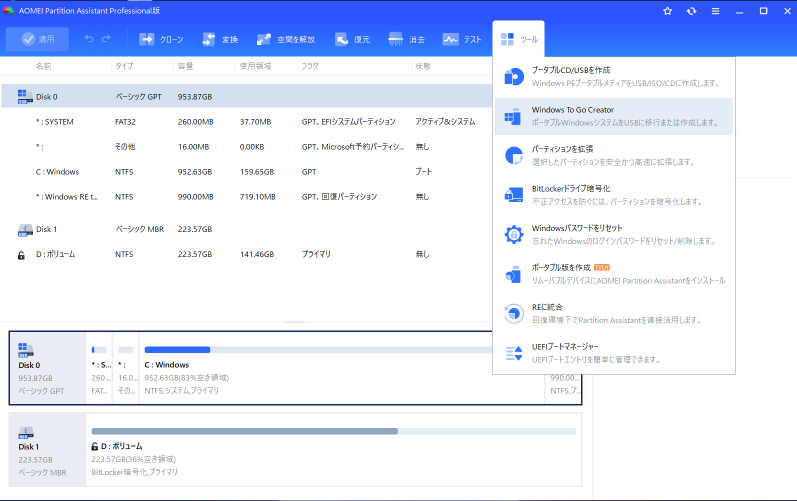Select the 16.0MB partition block in map
The width and height of the screenshot is (797, 501).
126,368
